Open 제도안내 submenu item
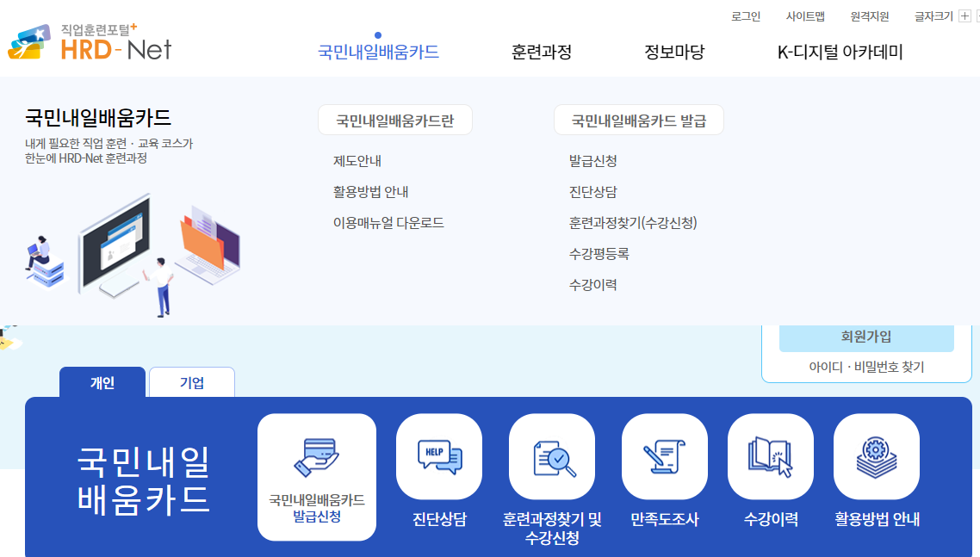The image size is (980, 557). point(357,161)
